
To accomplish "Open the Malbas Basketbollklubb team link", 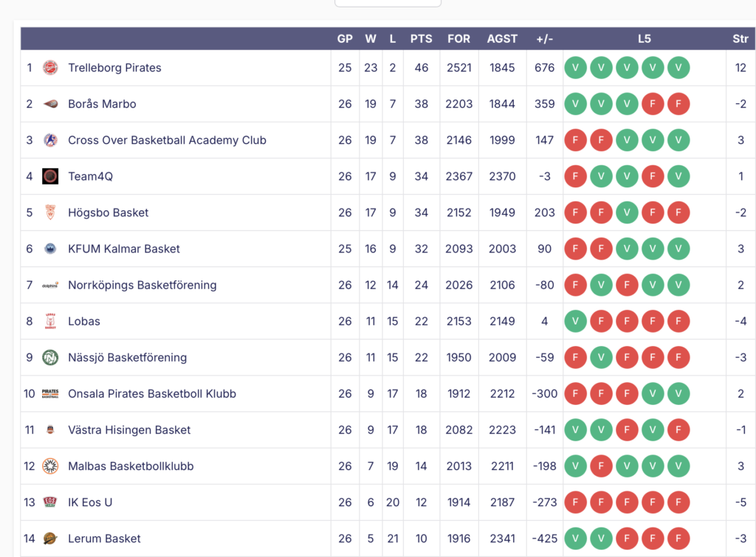I will click(x=131, y=466).
